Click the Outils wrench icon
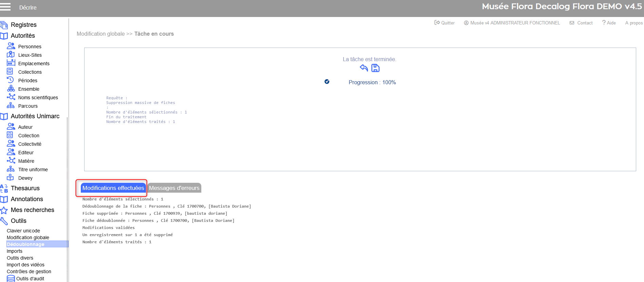 [x=4, y=221]
